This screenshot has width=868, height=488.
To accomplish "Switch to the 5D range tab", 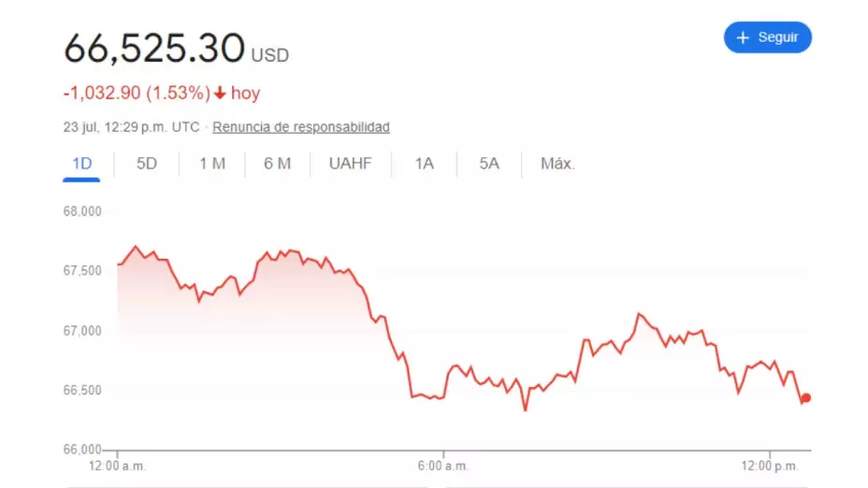I will pos(147,164).
